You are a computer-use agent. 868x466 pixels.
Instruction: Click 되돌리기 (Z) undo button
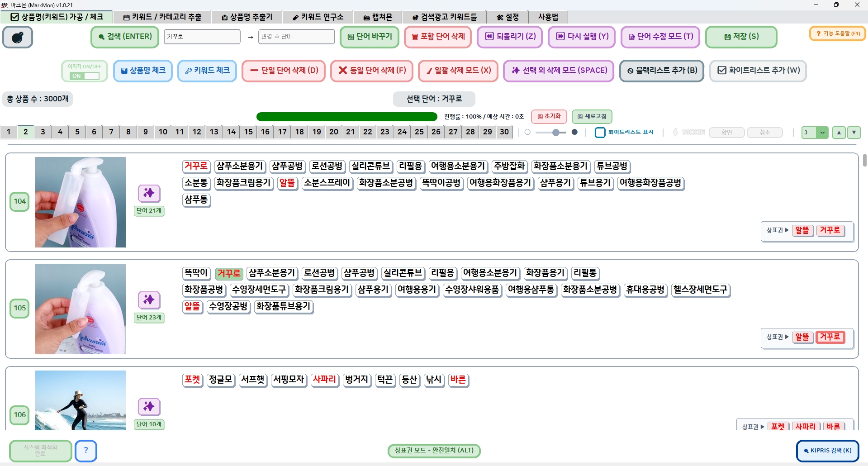510,37
